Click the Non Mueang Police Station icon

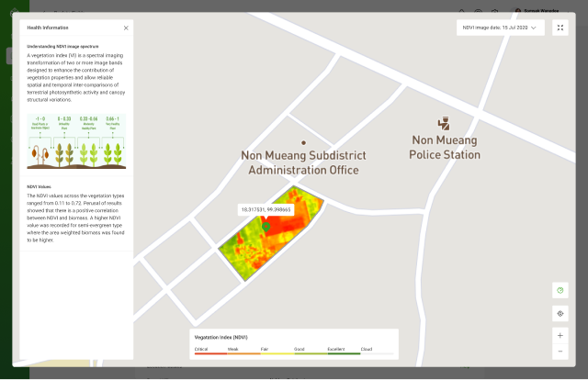[x=444, y=123]
